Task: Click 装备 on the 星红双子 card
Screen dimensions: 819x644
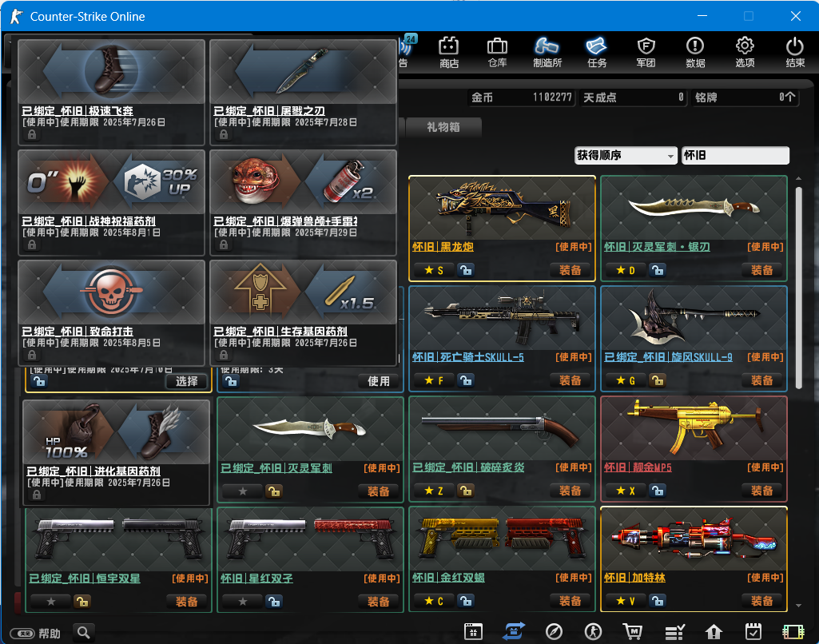Action: click(x=378, y=601)
